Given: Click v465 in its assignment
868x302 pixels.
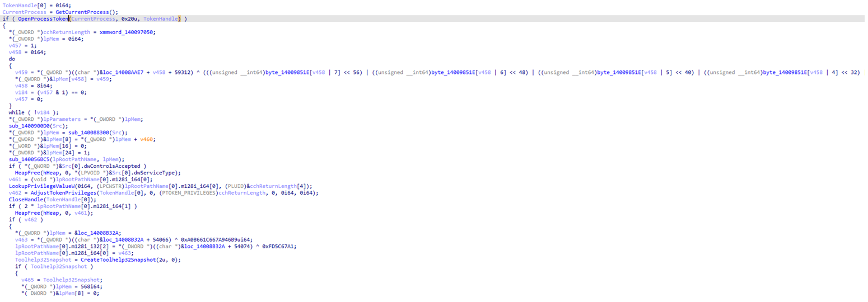Looking at the screenshot, I should (28, 280).
